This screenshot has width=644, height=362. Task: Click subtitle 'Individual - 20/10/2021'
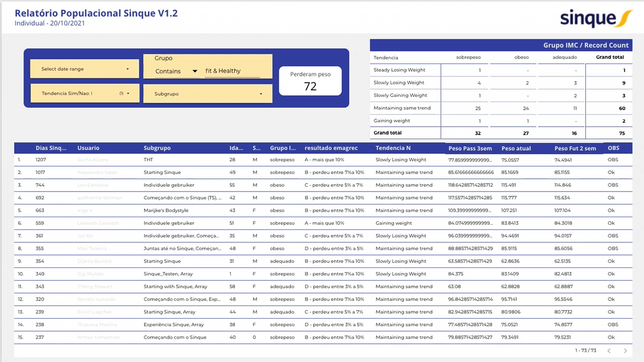[49, 23]
